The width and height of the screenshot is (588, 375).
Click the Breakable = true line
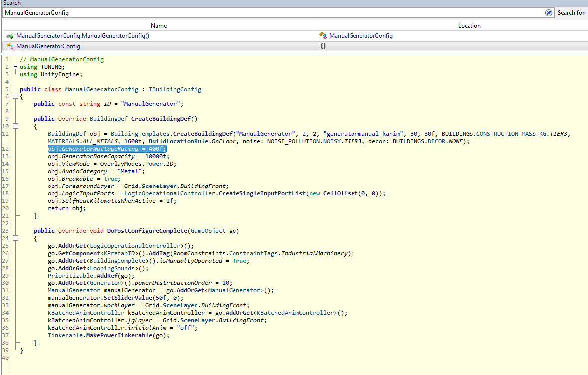[x=84, y=179]
